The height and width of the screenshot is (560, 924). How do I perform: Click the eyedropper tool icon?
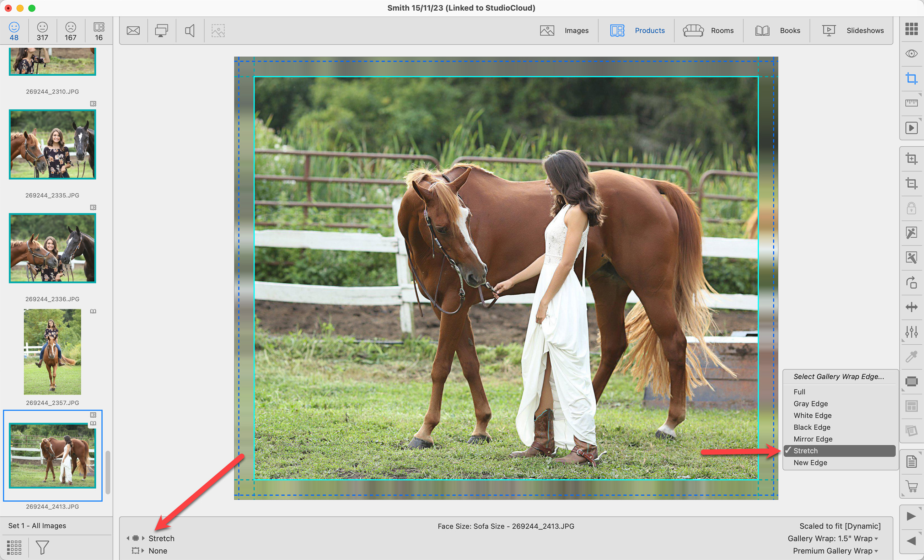click(911, 356)
